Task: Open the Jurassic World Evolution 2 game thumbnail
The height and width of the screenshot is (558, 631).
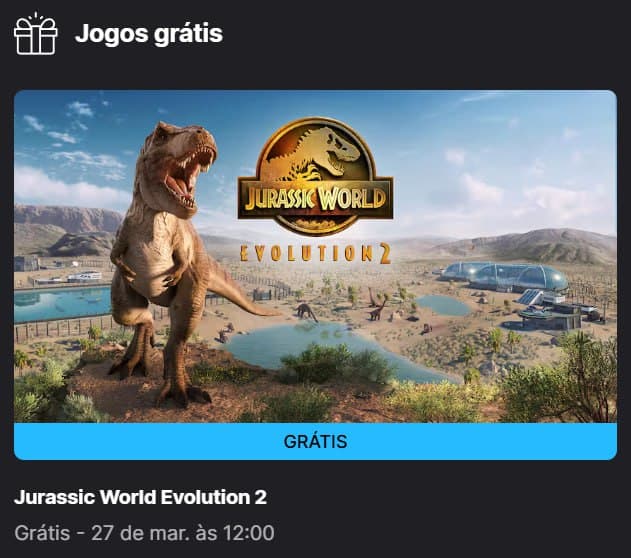Action: tap(316, 256)
